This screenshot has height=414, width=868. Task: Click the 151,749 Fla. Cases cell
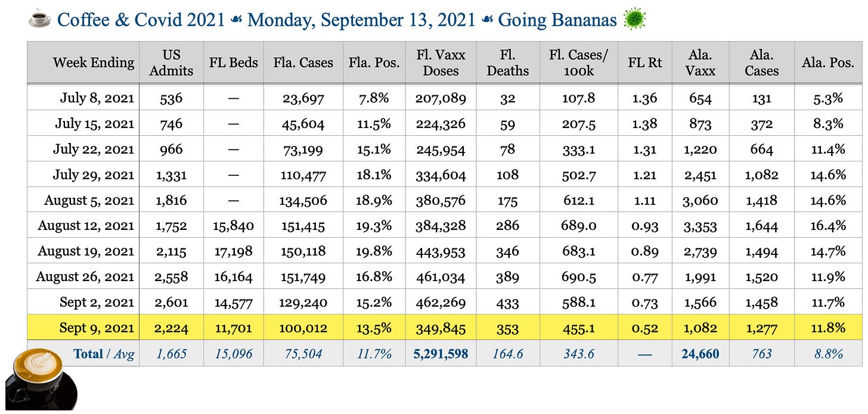click(303, 277)
